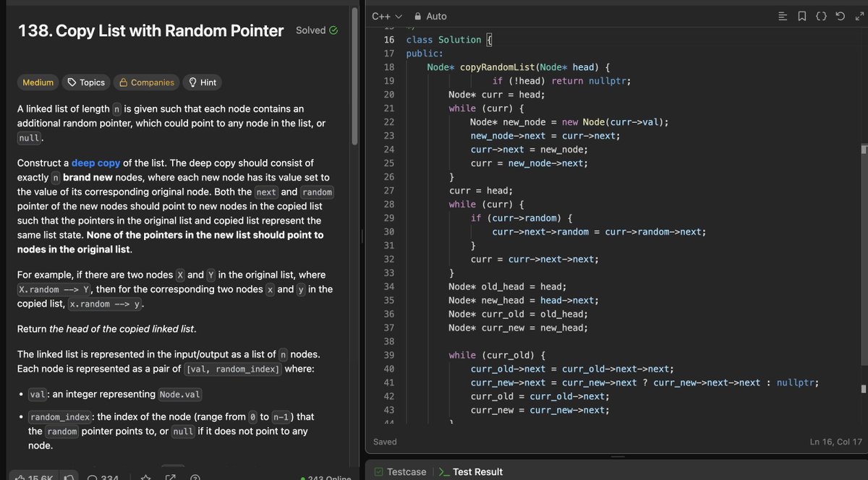
Task: Click the bookmark icon in editor toolbar
Action: 801,16
